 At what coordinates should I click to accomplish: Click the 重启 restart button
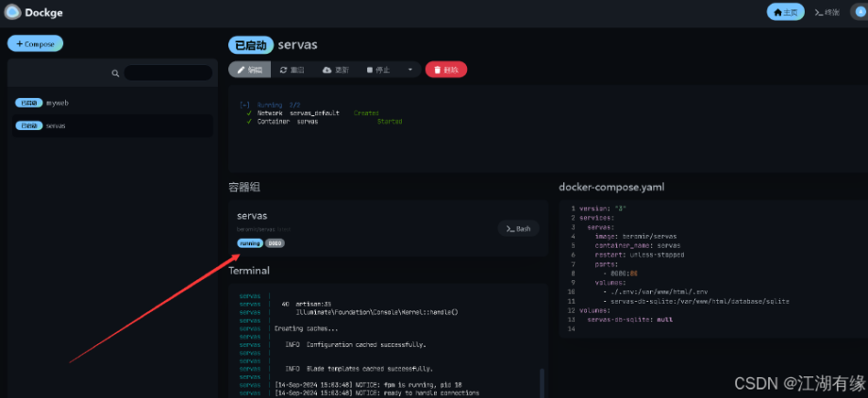[x=292, y=70]
